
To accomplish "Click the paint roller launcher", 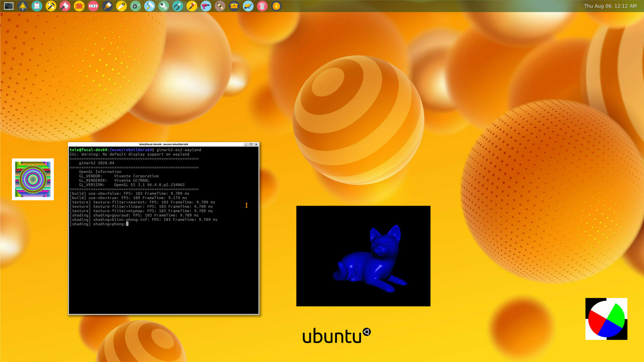I will [149, 6].
